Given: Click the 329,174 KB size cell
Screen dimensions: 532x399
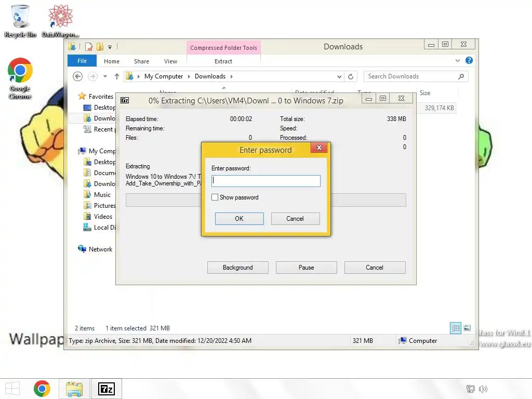Looking at the screenshot, I should [439, 108].
